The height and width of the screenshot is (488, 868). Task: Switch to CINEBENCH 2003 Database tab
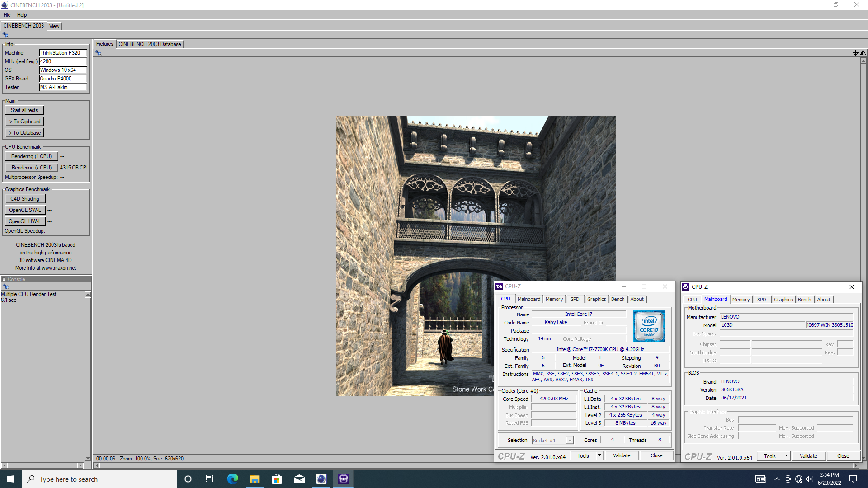[x=150, y=44]
